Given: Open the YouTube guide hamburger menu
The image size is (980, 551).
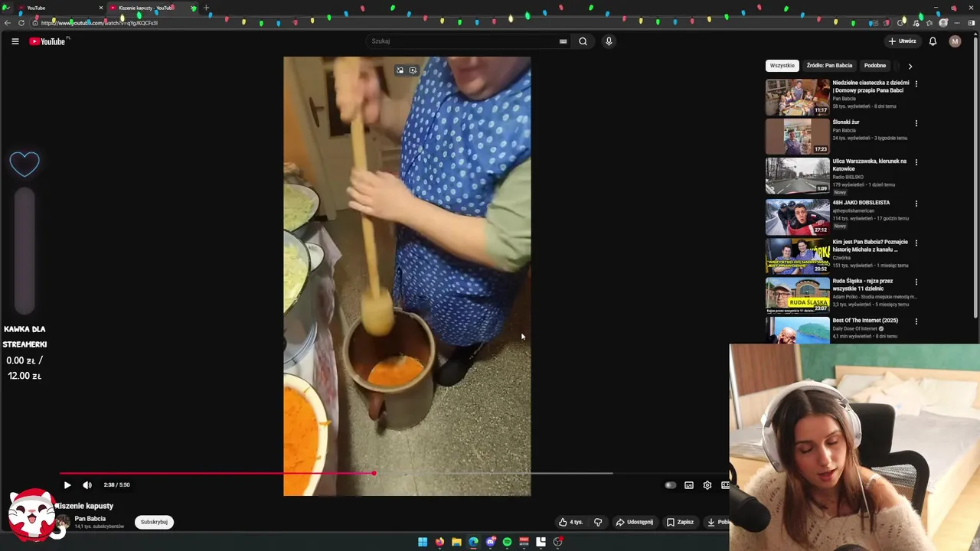Looking at the screenshot, I should (x=15, y=41).
